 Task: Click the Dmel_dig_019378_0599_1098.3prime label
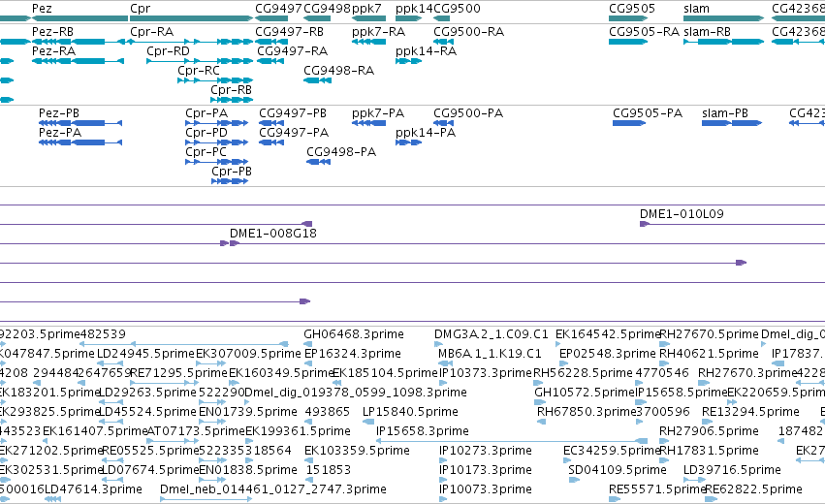(356, 393)
